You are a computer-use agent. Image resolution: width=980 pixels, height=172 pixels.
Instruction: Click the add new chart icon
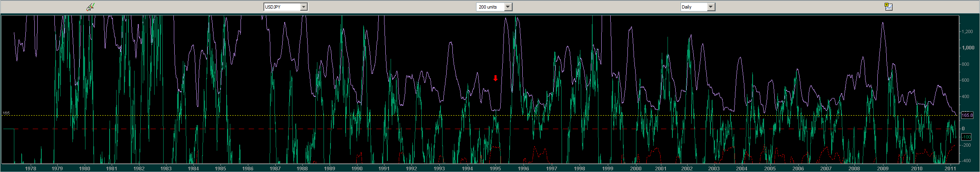coord(888,7)
